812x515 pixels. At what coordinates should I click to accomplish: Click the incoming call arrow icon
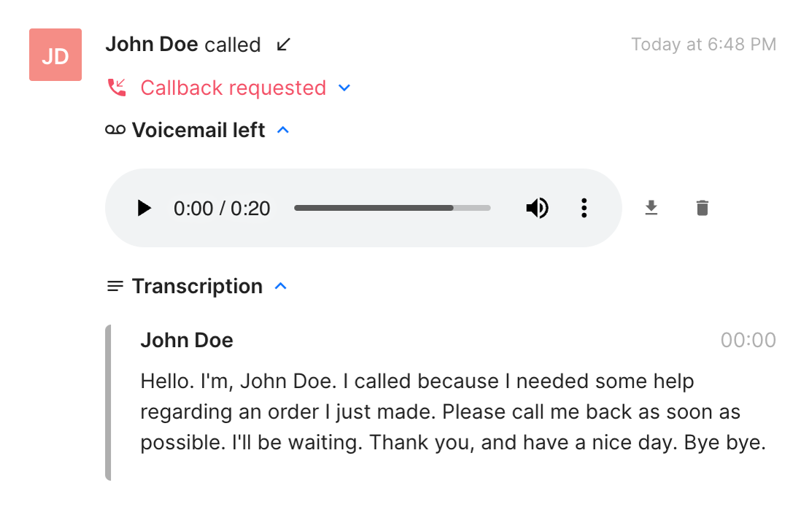click(283, 44)
